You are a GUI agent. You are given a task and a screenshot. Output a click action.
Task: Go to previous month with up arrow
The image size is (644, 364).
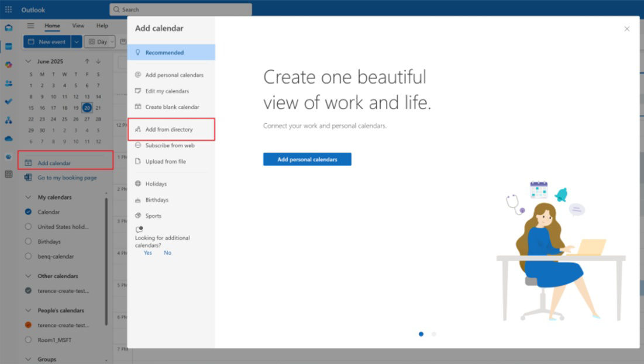pyautogui.click(x=87, y=61)
